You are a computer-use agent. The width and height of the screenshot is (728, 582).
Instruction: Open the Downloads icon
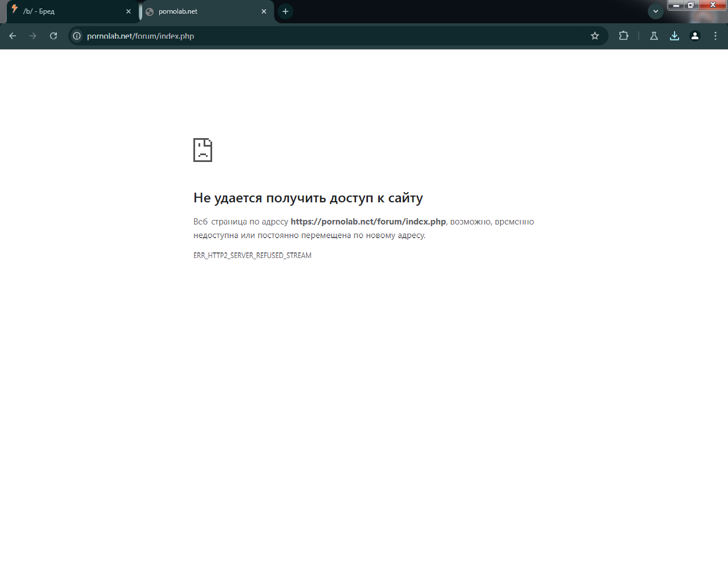tap(675, 36)
